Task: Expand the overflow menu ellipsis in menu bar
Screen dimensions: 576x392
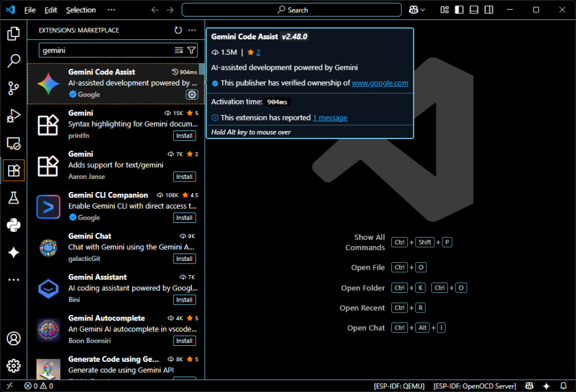Action: point(111,10)
